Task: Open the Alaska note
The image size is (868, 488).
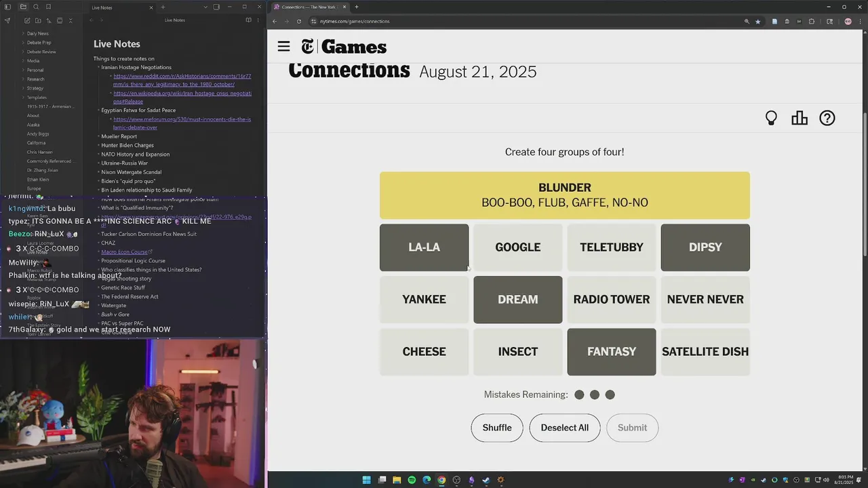Action: point(33,125)
